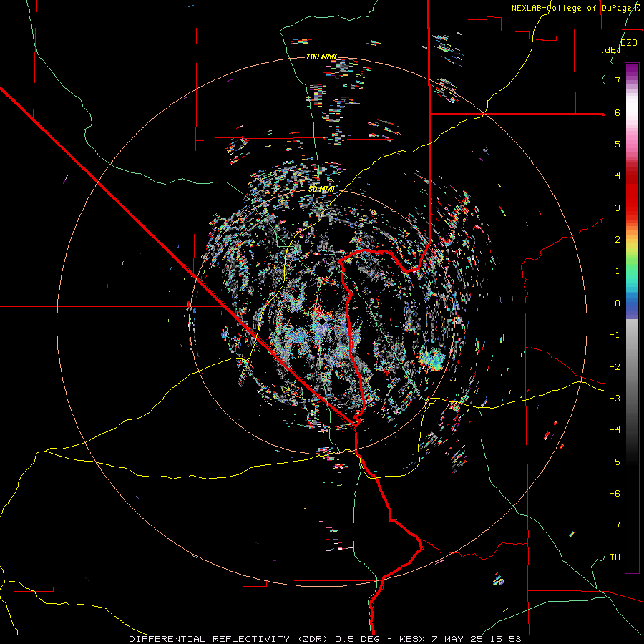The image size is (644, 644).
Task: Click the "DZD" legend heading
Action: coord(629,43)
